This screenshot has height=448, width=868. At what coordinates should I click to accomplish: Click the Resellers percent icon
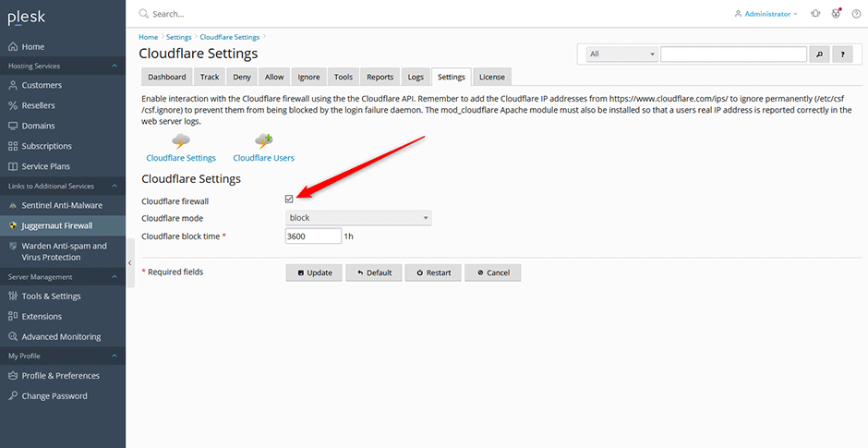coord(13,105)
